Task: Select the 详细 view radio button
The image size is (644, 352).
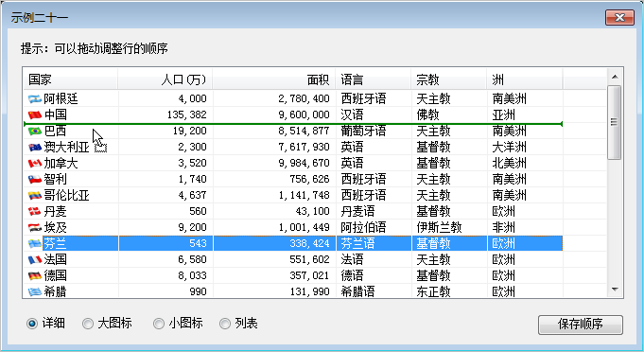Action: 32,324
